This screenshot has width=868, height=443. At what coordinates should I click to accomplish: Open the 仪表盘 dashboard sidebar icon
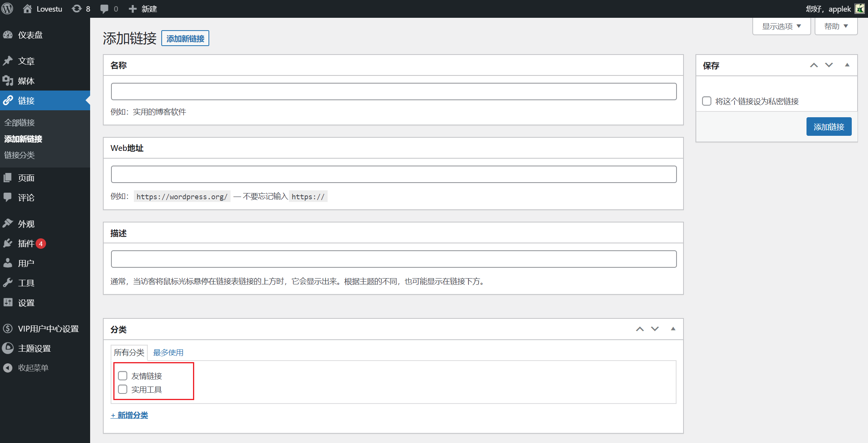point(8,35)
